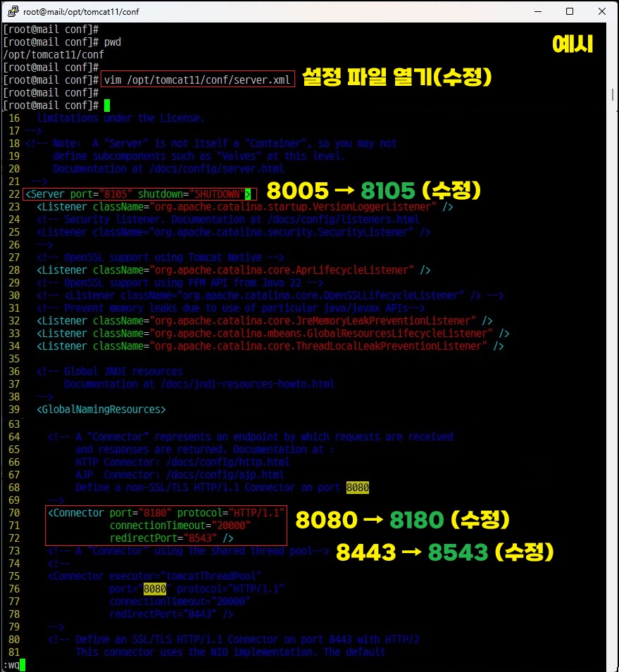Click the comment 'HTTP Connector: /docs/config/http.html'
The image size is (619, 672).
click(182, 462)
